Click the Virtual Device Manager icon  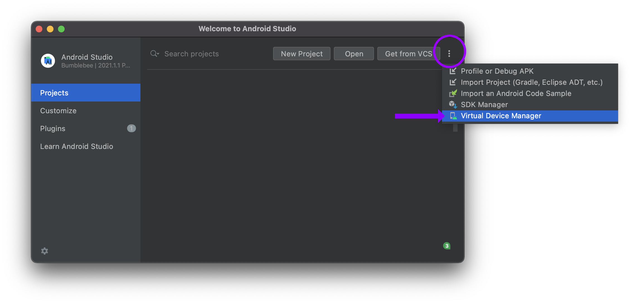[x=453, y=116]
